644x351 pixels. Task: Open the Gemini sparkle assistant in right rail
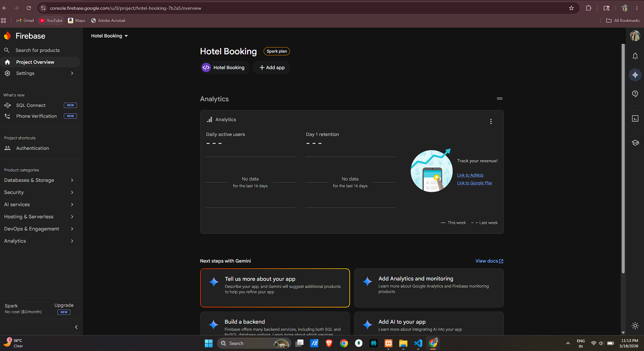click(635, 75)
